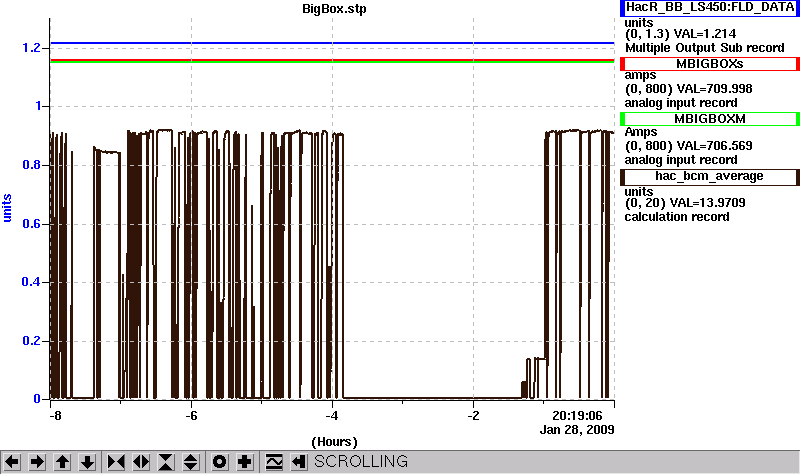Image resolution: width=800 pixels, height=474 pixels.
Task: Click the SCROLLING status label
Action: pos(361,462)
